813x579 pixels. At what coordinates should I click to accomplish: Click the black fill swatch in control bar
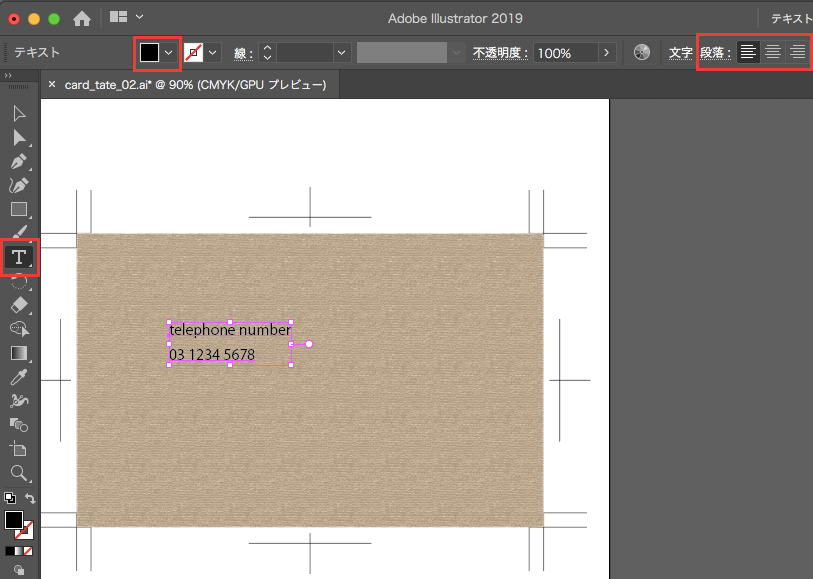click(x=149, y=52)
